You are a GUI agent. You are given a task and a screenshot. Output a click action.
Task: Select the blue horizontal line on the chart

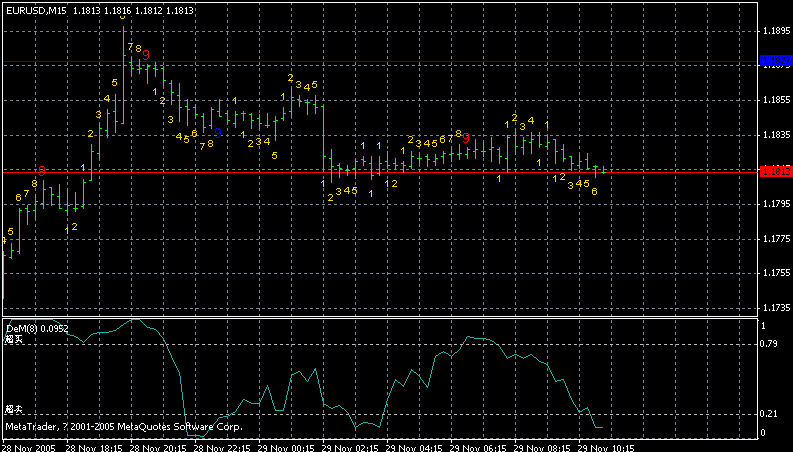(400, 62)
